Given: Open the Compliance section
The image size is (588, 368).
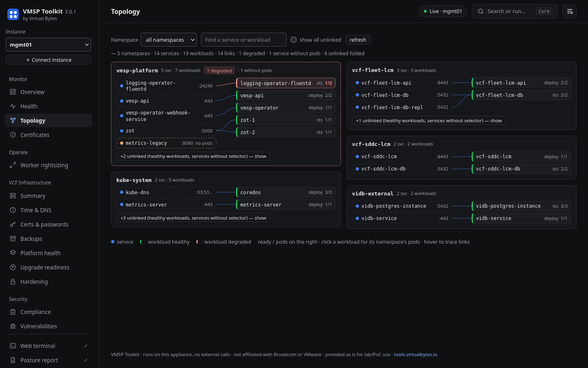Looking at the screenshot, I should tap(48, 312).
